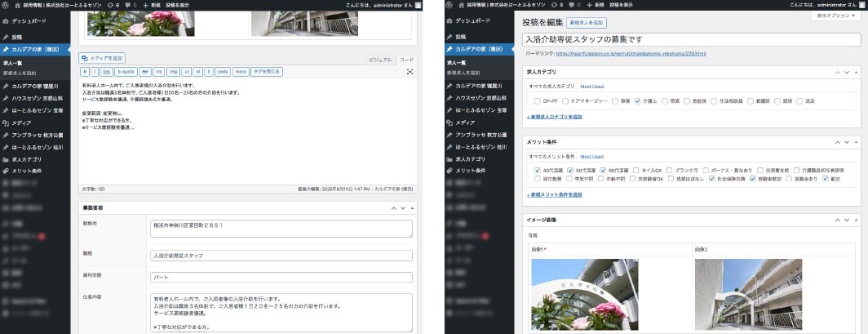Click the 'img' quicktag button
868x334 pixels.
[171, 72]
